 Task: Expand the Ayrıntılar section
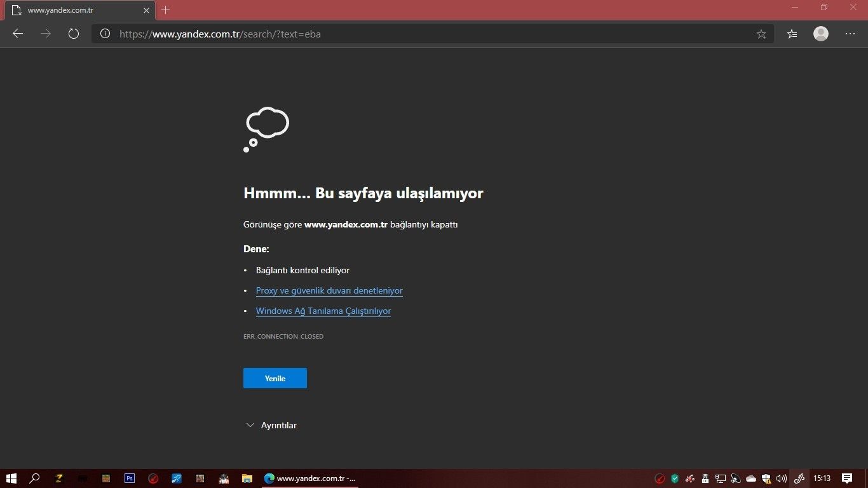point(271,425)
